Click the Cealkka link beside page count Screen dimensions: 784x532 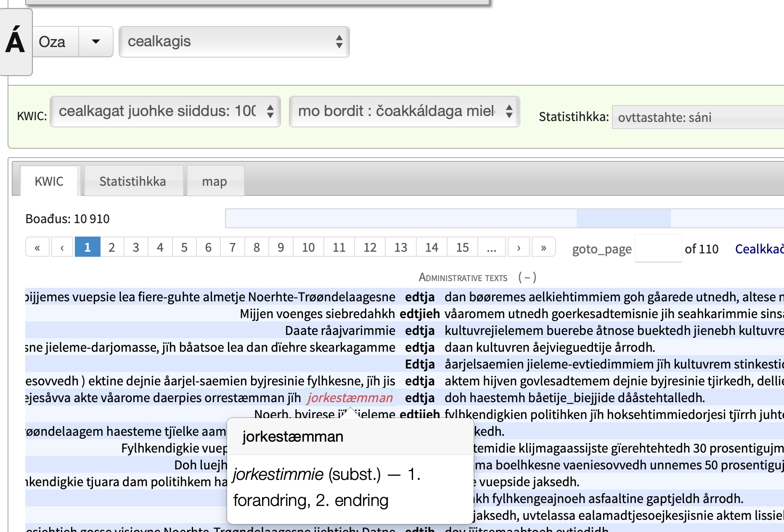click(759, 249)
